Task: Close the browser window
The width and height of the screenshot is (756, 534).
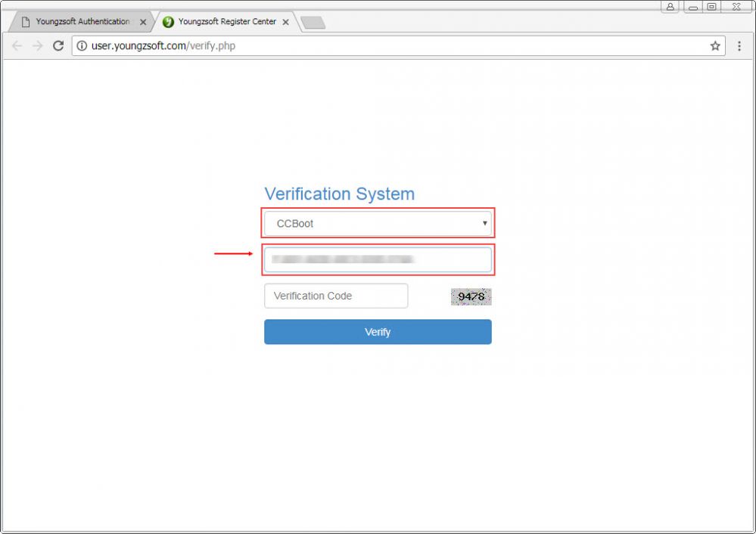Action: [736, 6]
